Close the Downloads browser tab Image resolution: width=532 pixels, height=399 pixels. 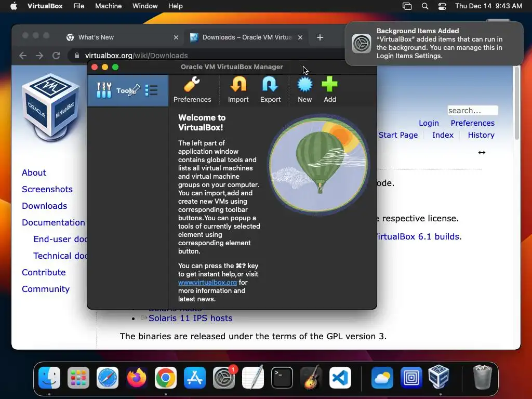tap(300, 37)
